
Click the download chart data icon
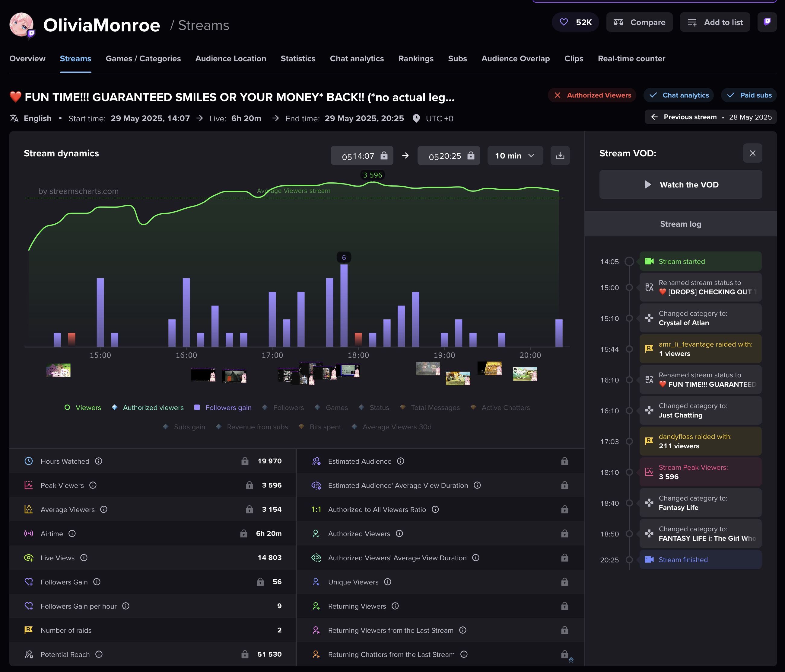[x=560, y=155]
